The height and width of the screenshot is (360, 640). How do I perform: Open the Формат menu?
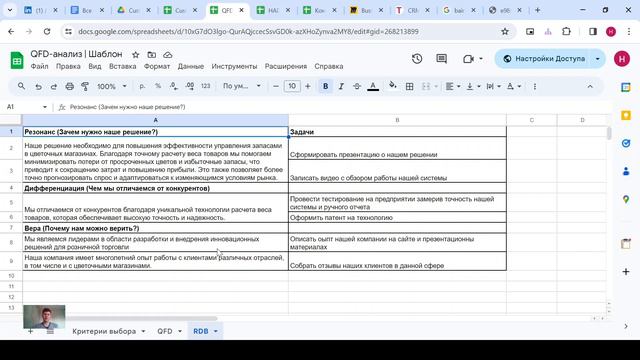click(x=157, y=66)
